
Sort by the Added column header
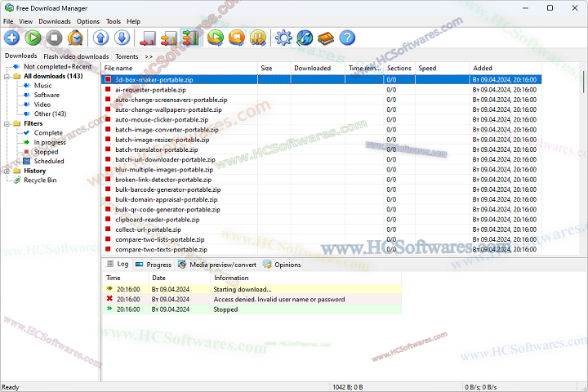pos(506,68)
